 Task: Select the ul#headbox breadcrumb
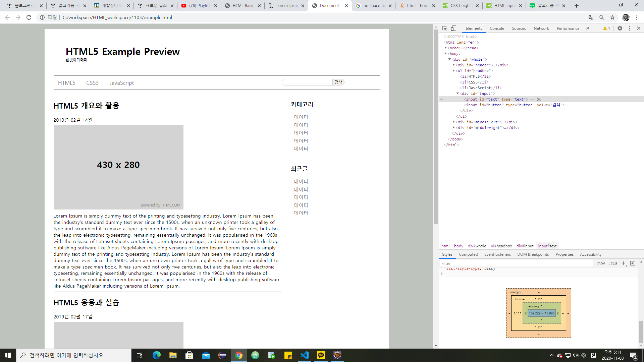(501, 246)
